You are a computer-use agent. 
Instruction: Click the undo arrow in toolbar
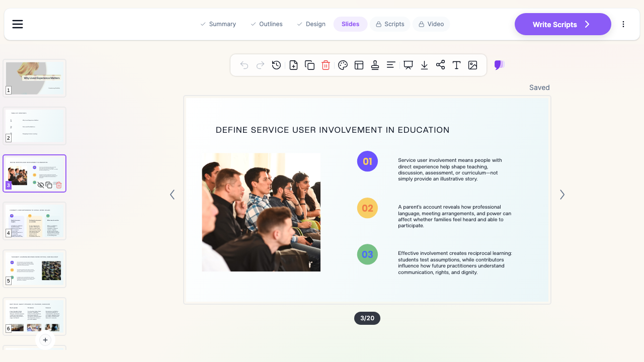(x=245, y=65)
